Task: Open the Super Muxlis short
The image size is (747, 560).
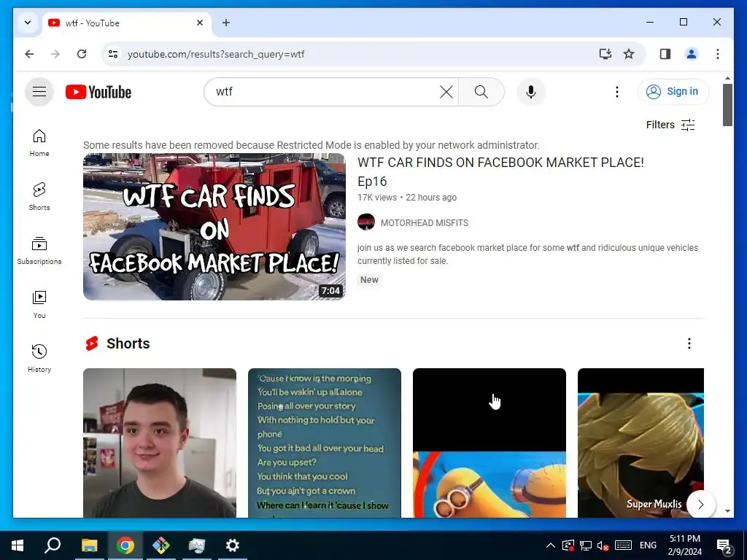Action: (640, 443)
